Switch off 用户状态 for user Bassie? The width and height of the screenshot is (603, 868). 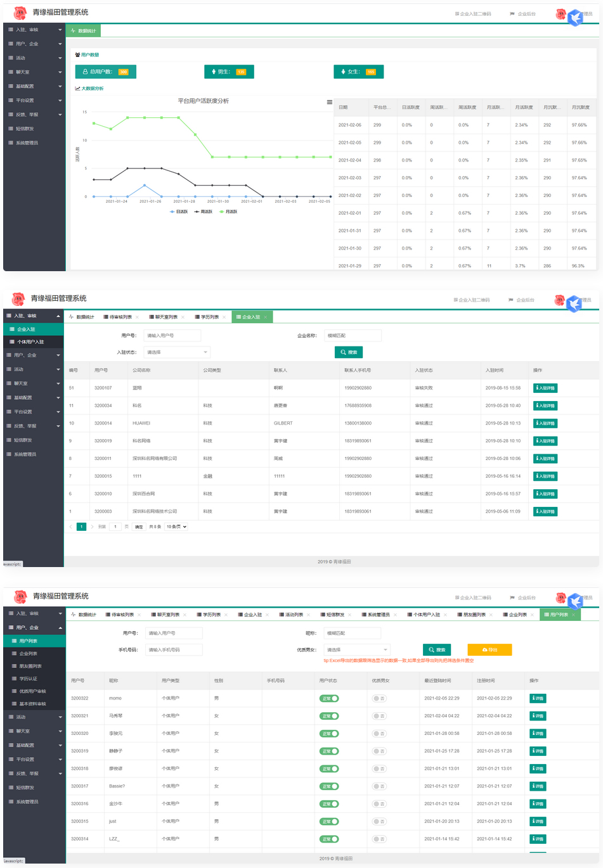[x=329, y=786]
